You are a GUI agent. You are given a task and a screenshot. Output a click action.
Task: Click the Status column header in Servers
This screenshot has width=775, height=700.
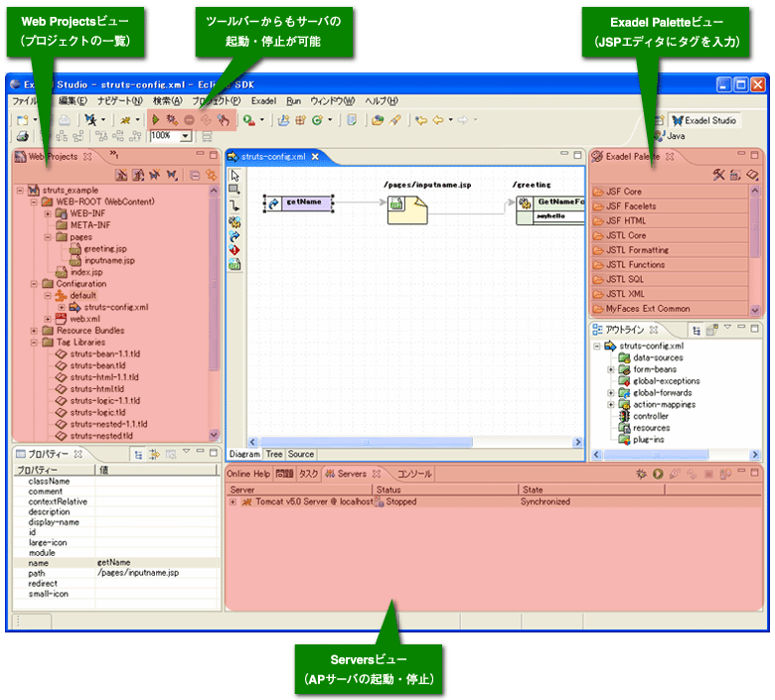[445, 490]
